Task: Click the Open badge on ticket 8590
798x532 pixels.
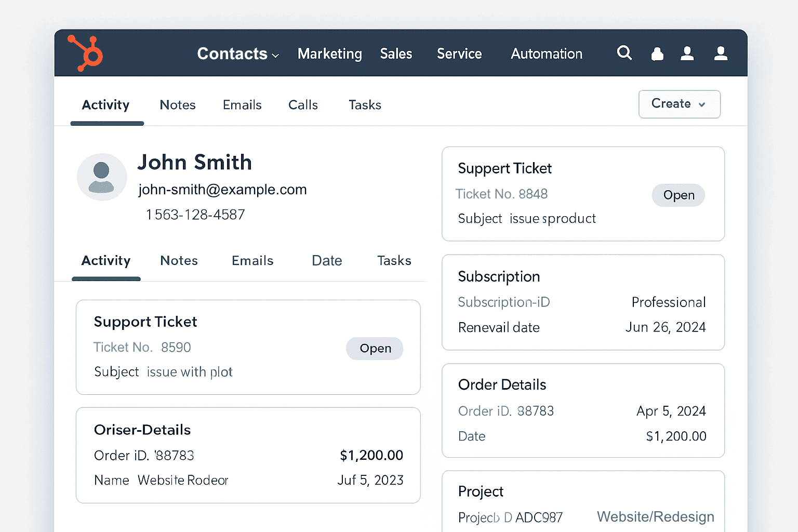Action: [x=375, y=349]
